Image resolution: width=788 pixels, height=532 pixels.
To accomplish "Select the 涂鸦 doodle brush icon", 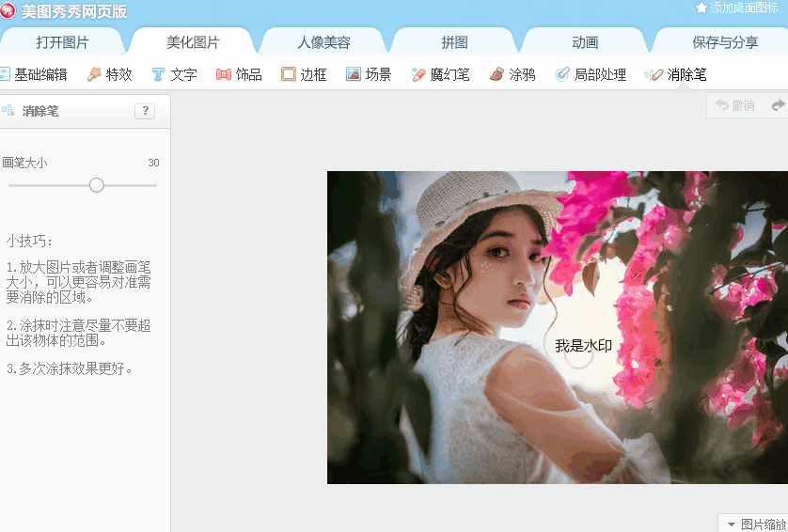I will pyautogui.click(x=496, y=74).
